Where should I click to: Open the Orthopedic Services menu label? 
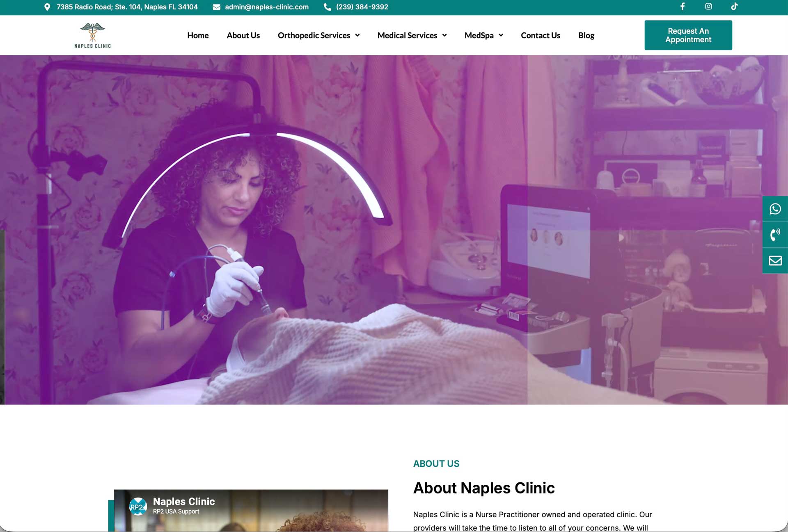point(314,35)
